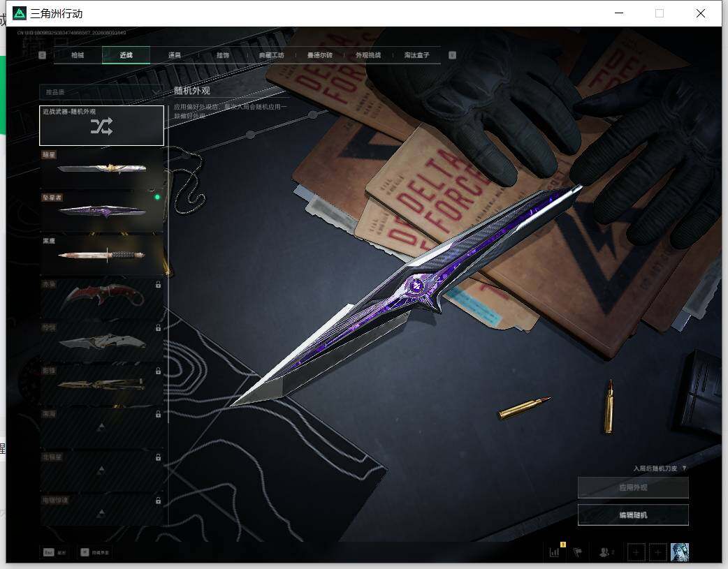Click the 应用外观 button
This screenshot has width=728, height=569.
[x=633, y=487]
